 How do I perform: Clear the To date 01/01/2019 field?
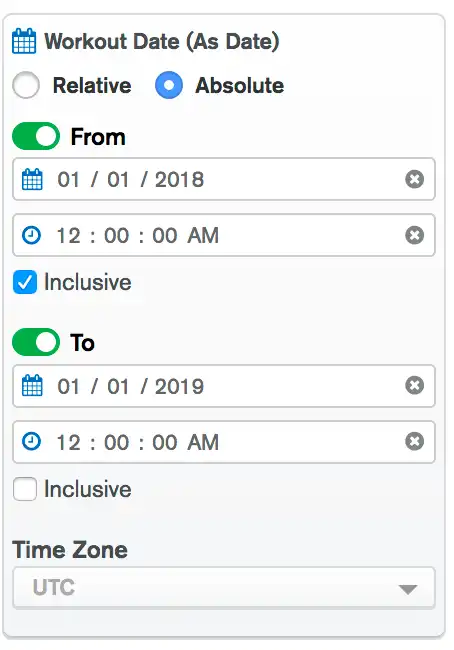coord(414,386)
